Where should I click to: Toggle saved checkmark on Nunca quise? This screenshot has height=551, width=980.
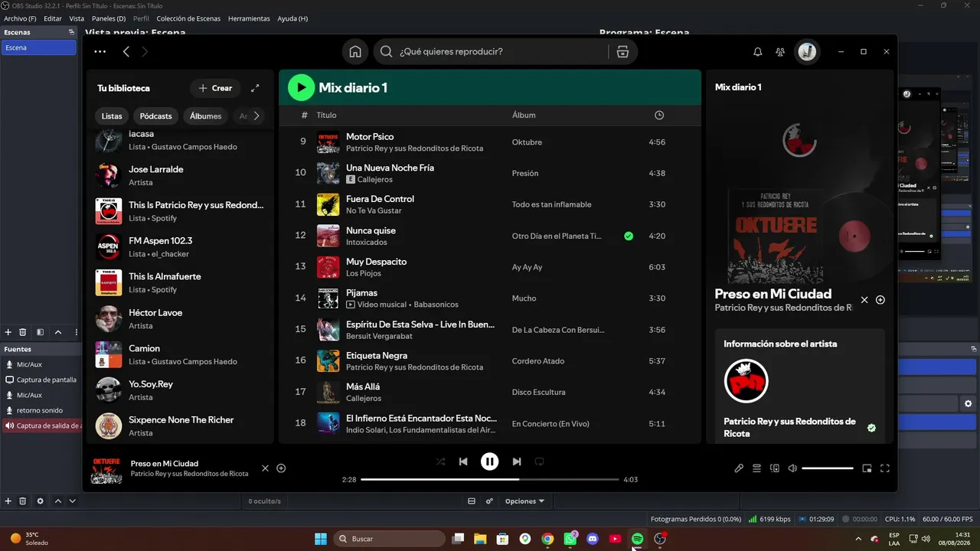(629, 236)
